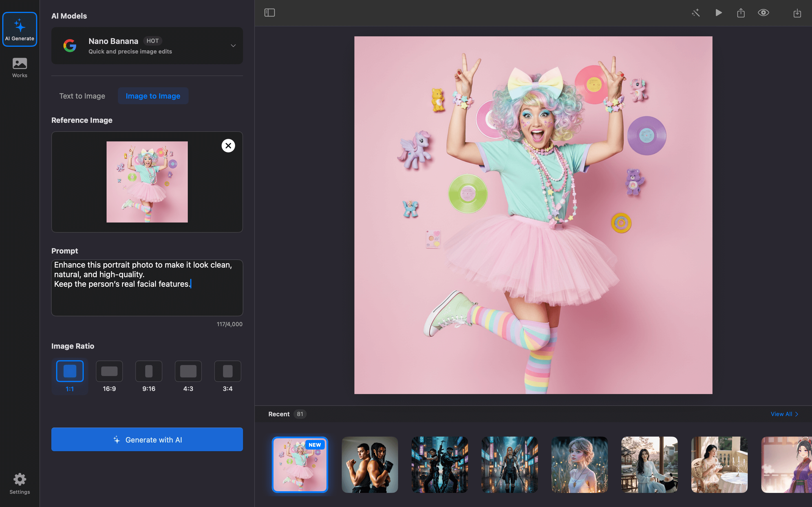Open the Works gallery icon

19,67
